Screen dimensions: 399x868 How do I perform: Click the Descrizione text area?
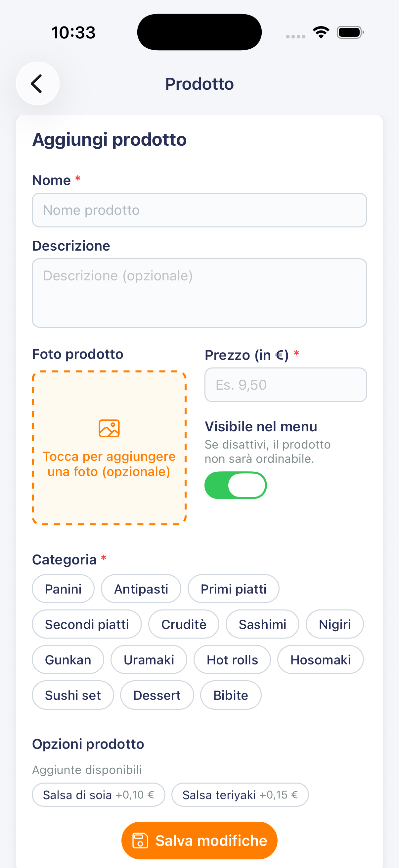coord(199,293)
